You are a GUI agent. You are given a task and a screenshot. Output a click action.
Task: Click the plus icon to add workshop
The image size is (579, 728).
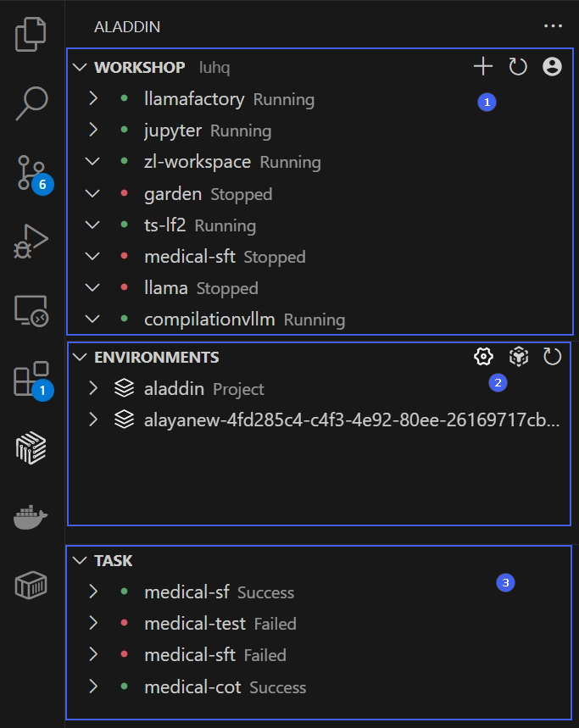[x=482, y=67]
